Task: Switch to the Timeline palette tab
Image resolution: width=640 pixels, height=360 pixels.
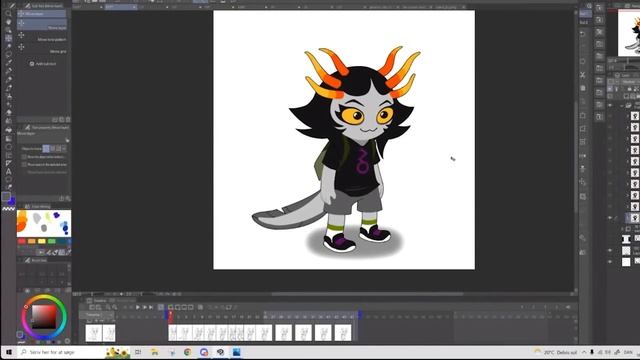Action: pos(97,300)
